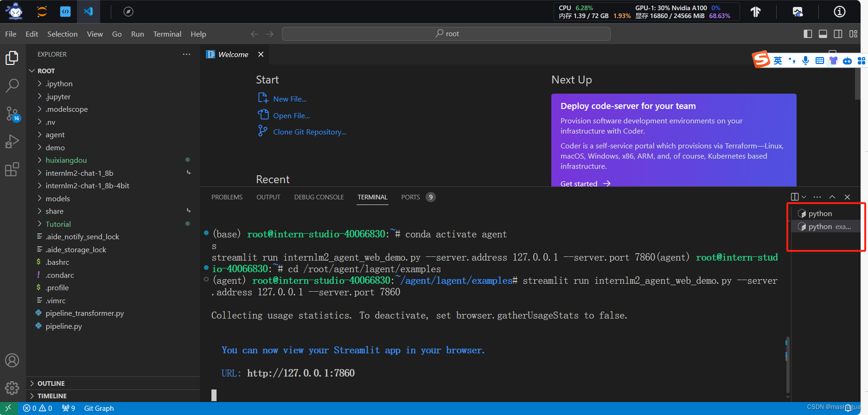Click the TensorBoard icon in top bar
This screenshot has width=868, height=415.
[756, 12]
